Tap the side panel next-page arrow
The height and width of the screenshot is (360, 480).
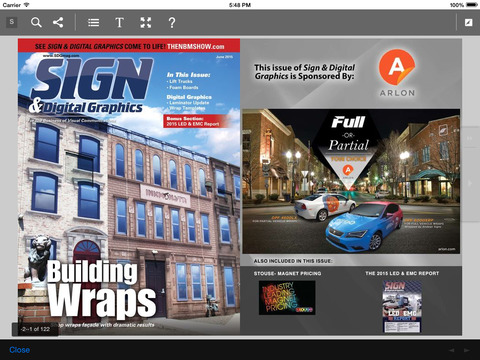pyautogui.click(x=470, y=183)
